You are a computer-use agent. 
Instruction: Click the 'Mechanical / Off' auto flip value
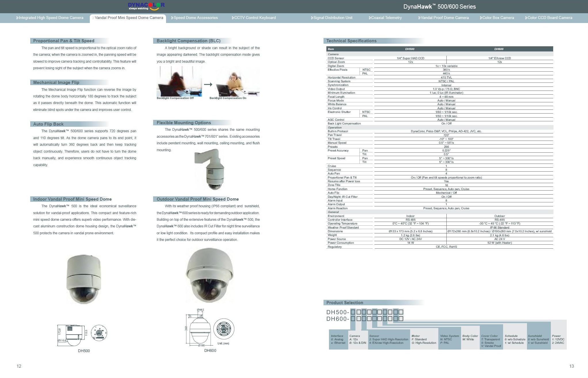(446, 193)
